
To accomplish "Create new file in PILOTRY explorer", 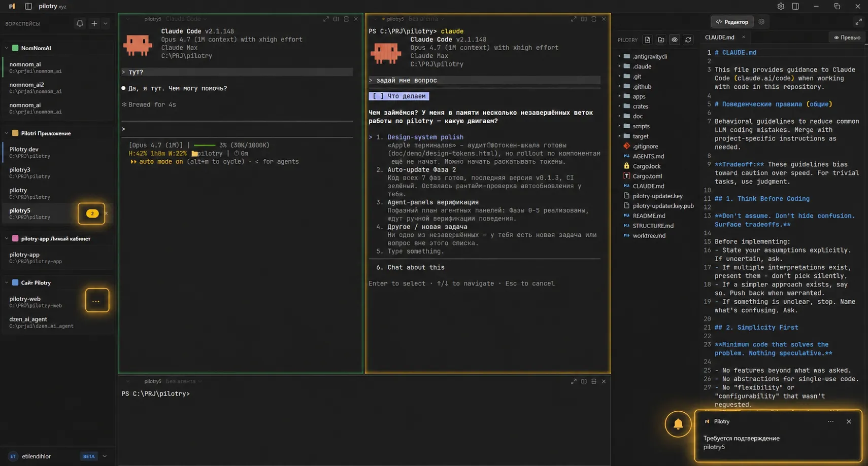I will pyautogui.click(x=647, y=40).
